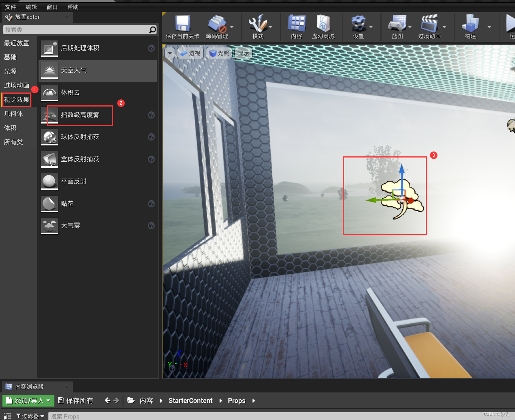515x420 pixels.
Task: Click the 透视 perspective view button
Action: pos(190,53)
